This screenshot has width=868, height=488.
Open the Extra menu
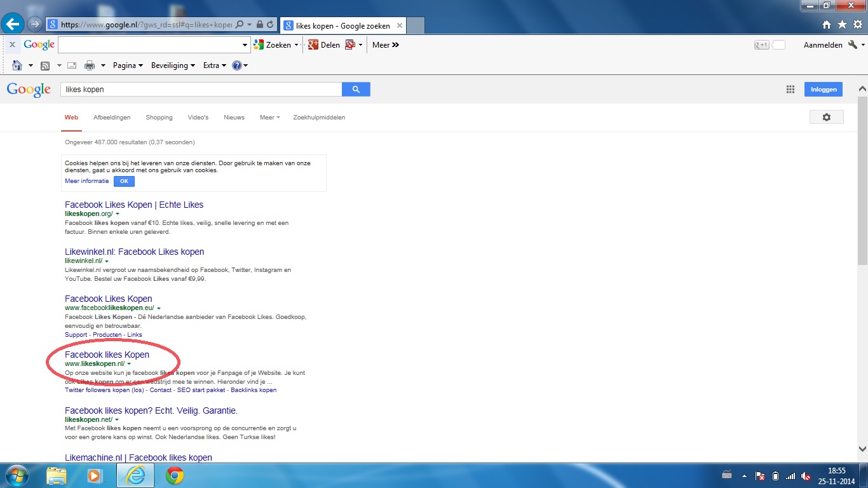[x=215, y=65]
